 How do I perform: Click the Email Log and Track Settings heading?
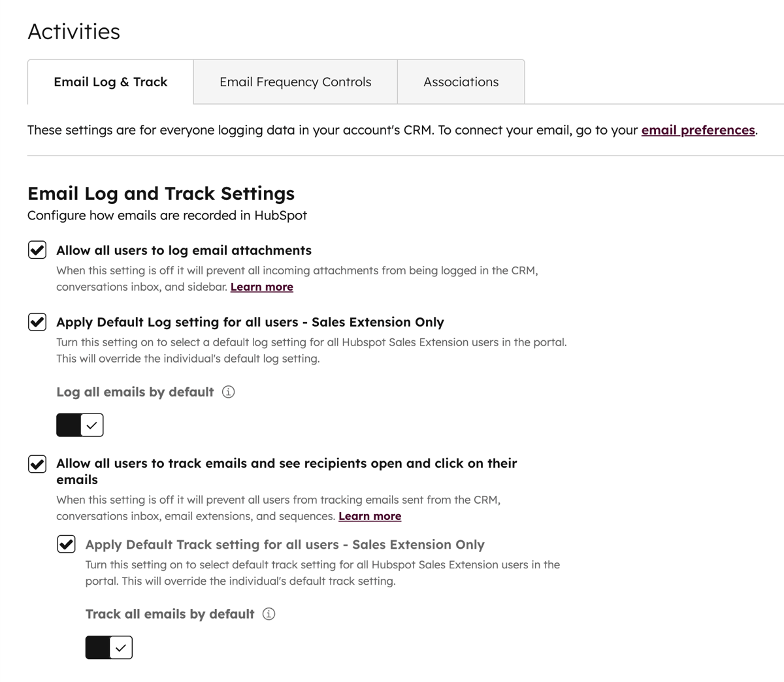161,193
